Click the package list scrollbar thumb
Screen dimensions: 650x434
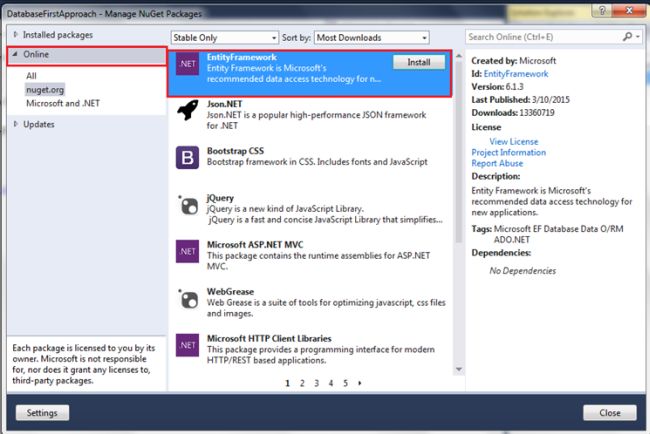[x=459, y=151]
